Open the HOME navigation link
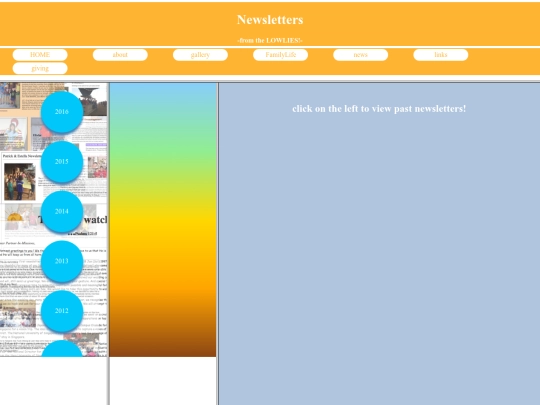Image resolution: width=540 pixels, height=405 pixels. (x=40, y=55)
